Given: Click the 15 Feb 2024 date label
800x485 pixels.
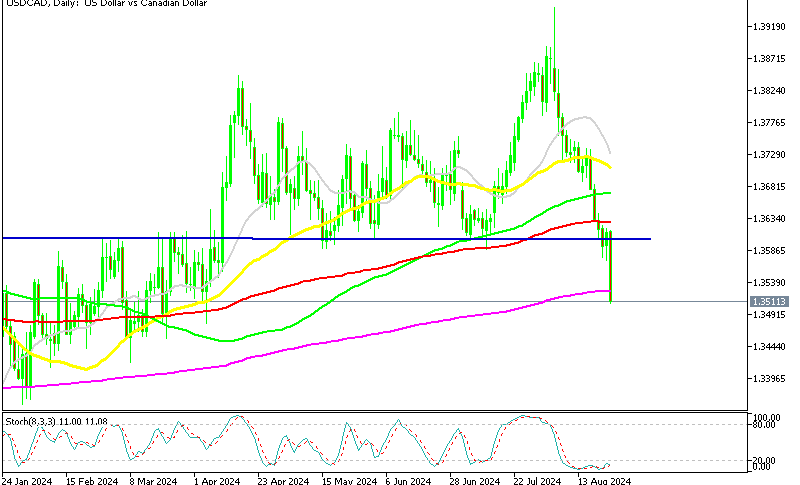Looking at the screenshot, I should click(92, 480).
